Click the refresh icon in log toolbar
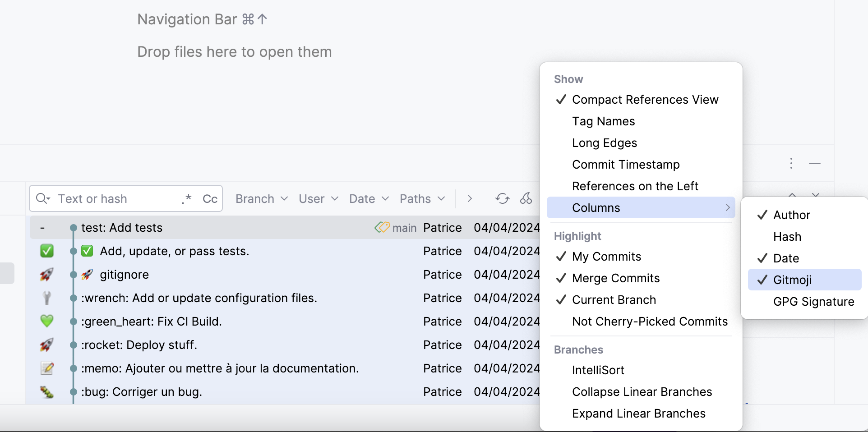The width and height of the screenshot is (868, 432). tap(502, 199)
